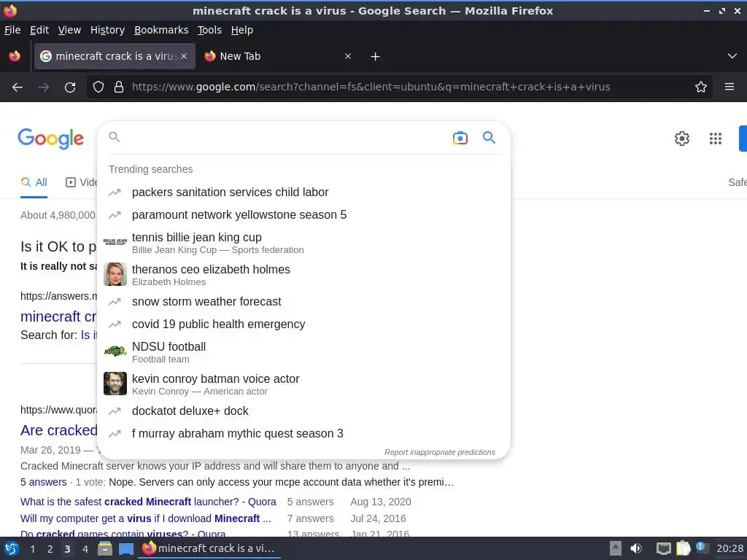Open the clipboard tray icon
The image size is (747, 560).
click(683, 548)
